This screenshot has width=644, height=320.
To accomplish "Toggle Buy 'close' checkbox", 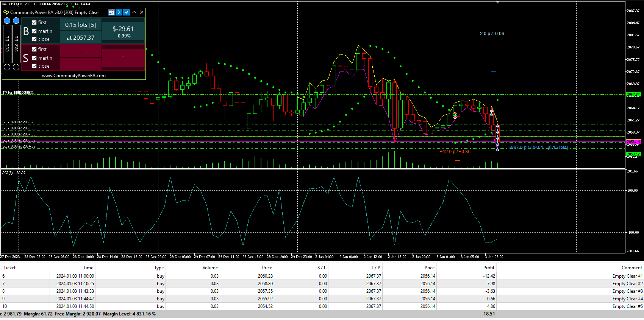I will pyautogui.click(x=34, y=39).
